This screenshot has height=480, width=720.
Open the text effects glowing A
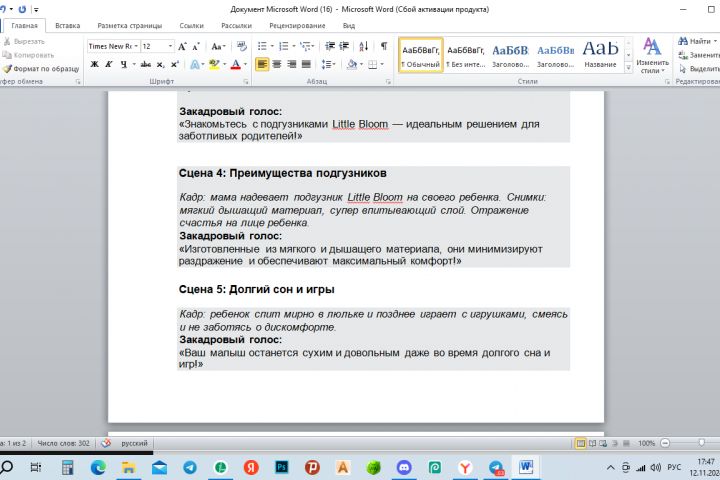pos(194,64)
